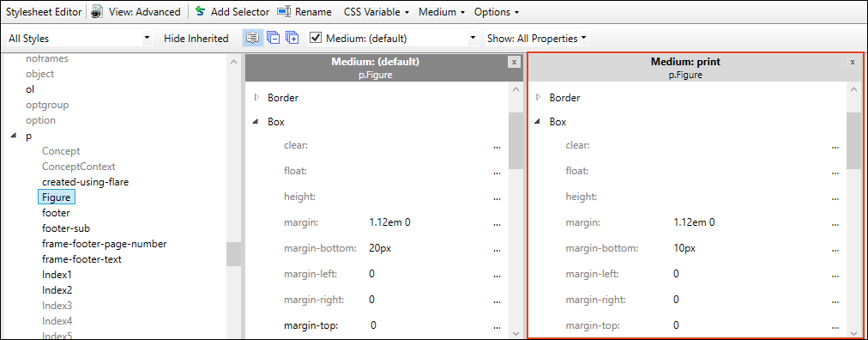Image resolution: width=868 pixels, height=340 pixels.
Task: Click the expand all properties icon
Action: (x=292, y=39)
